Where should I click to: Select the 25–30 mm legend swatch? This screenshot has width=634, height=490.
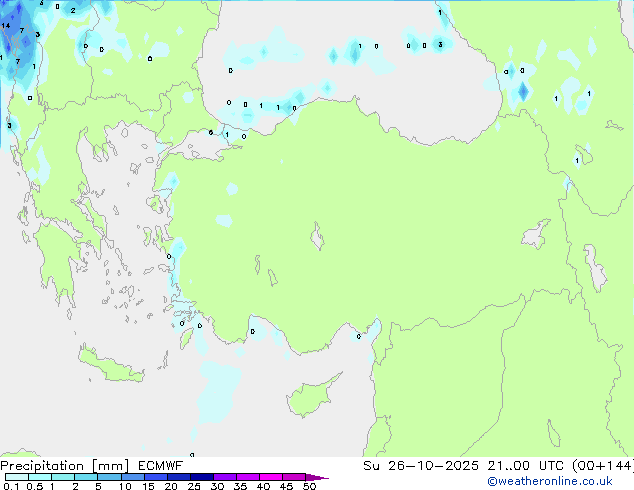coord(201,477)
